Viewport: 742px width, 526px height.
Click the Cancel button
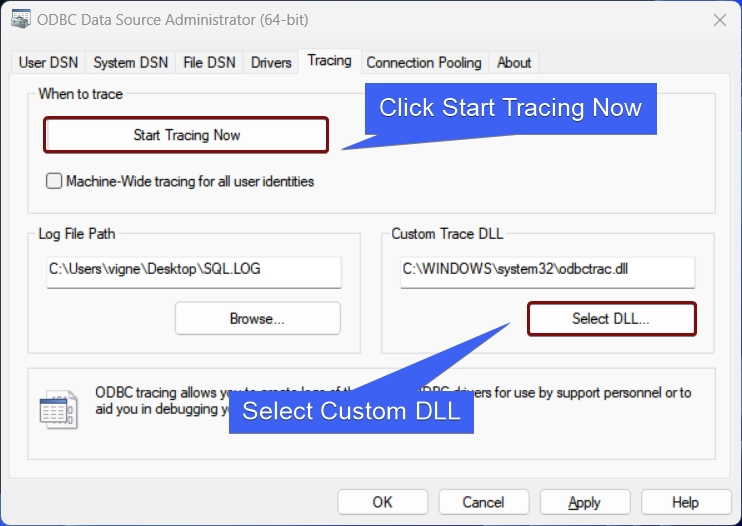click(x=484, y=502)
